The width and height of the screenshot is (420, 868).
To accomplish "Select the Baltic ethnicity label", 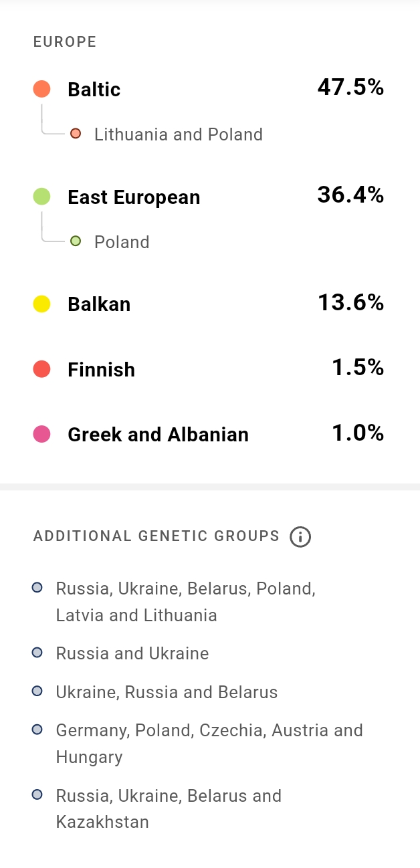I will (x=94, y=90).
